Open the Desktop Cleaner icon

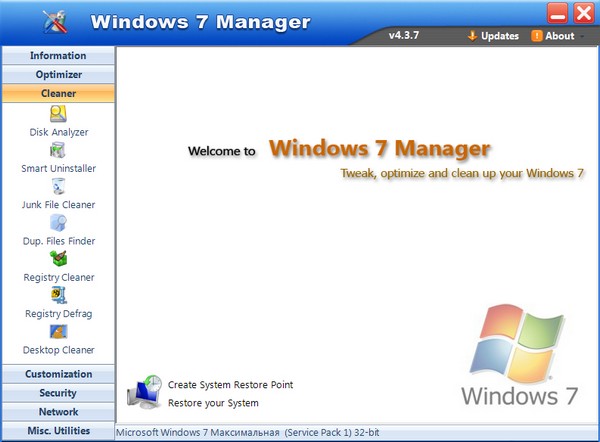pyautogui.click(x=58, y=332)
